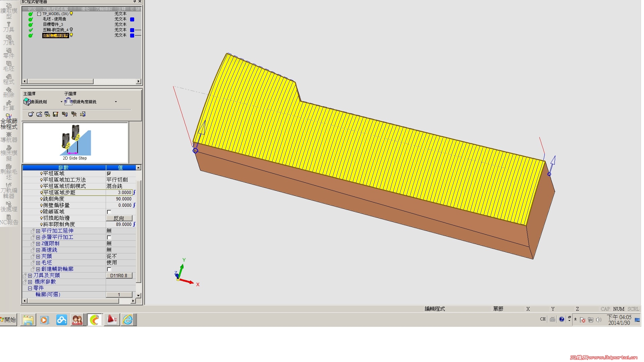Click the save-and-edit floppy icon in procedure toolbar
This screenshot has width=644, height=362.
coord(56,114)
